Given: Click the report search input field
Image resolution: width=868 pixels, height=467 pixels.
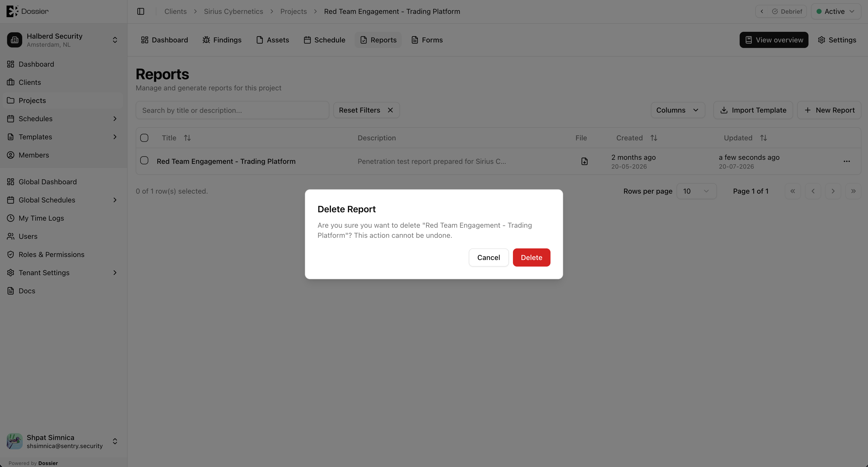Looking at the screenshot, I should pyautogui.click(x=232, y=110).
